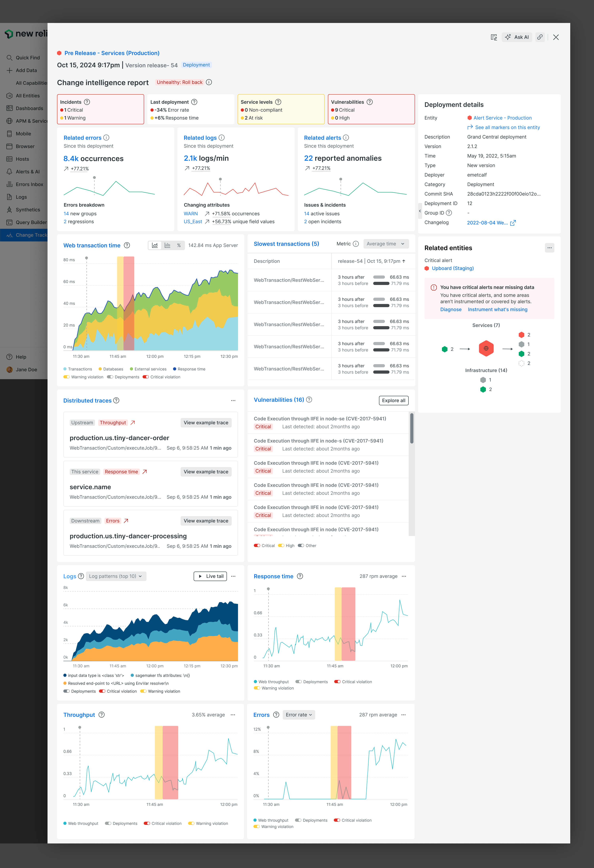
Task: Click the vulnerabilities list scrollbar
Action: (412, 428)
